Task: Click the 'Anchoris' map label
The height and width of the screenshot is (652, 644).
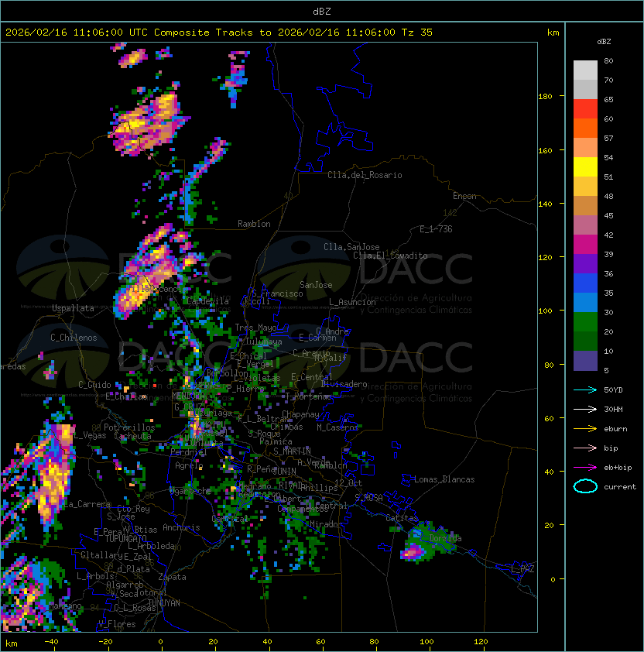Action: 181,527
